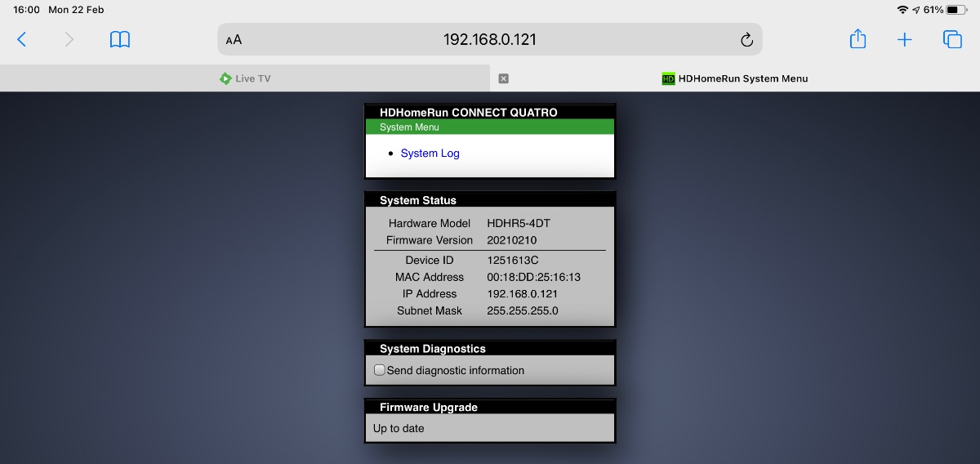Click the Hardware Model label
Viewport: 980px width, 464px height.
point(430,223)
